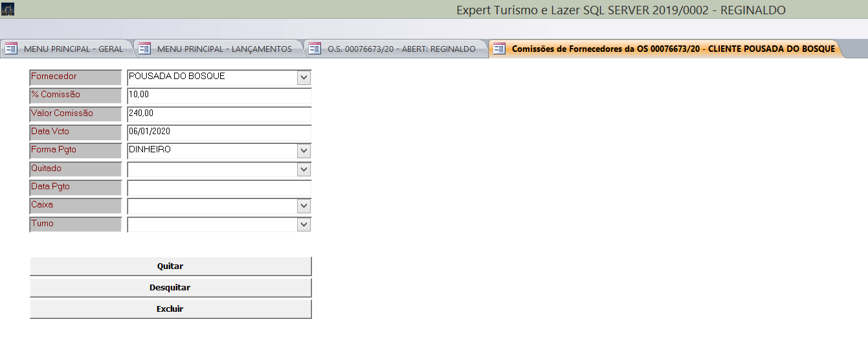The image size is (868, 339).
Task: Click the Data Vcto field with 06/01/2020
Action: (219, 132)
